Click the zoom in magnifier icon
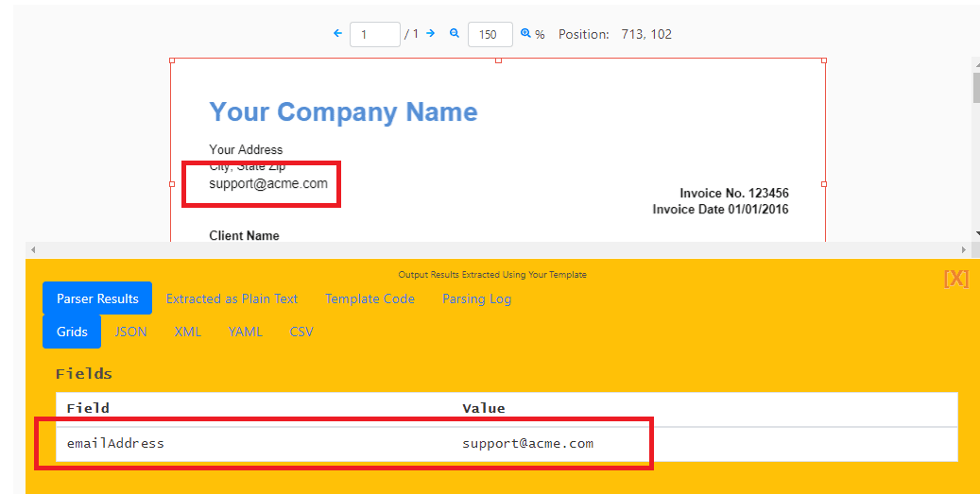Viewport: 980px width, 494px height. pyautogui.click(x=526, y=33)
